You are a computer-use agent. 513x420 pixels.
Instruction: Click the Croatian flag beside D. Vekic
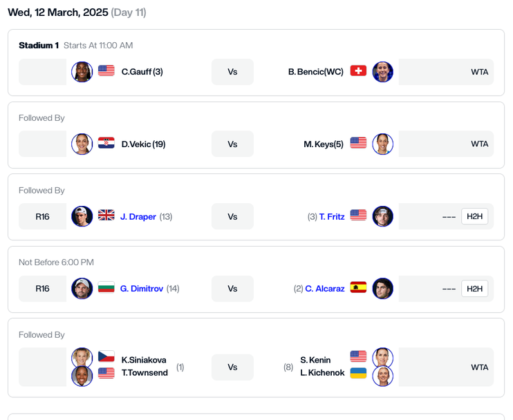[x=106, y=143]
